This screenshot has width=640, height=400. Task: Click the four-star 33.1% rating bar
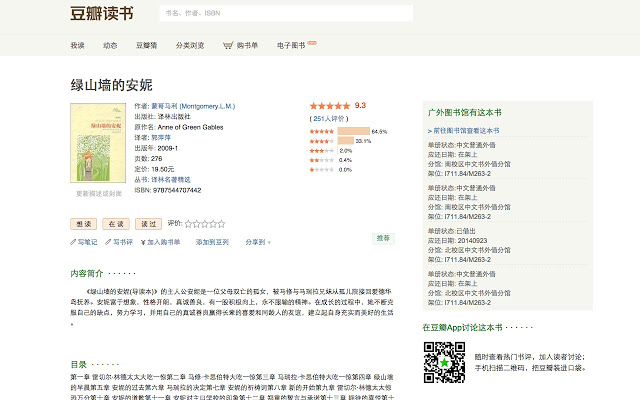[x=346, y=141]
